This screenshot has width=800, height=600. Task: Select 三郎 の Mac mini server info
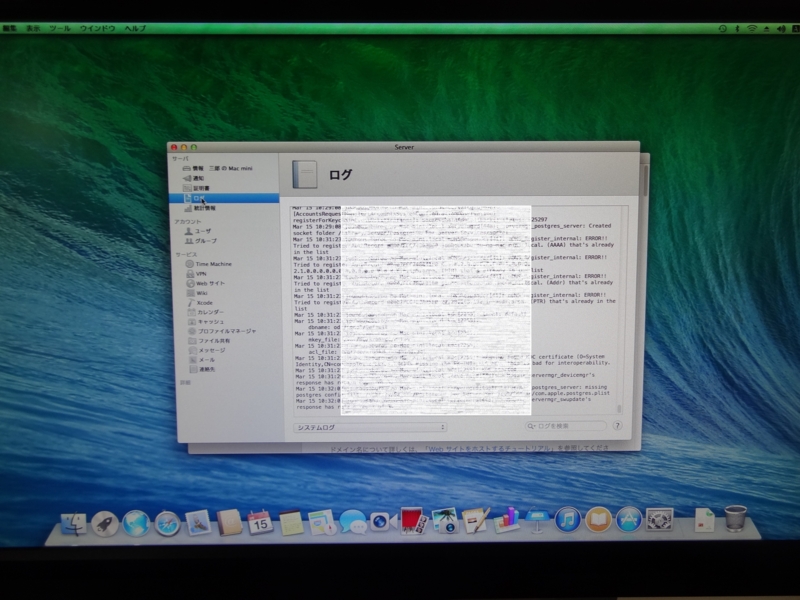click(217, 168)
